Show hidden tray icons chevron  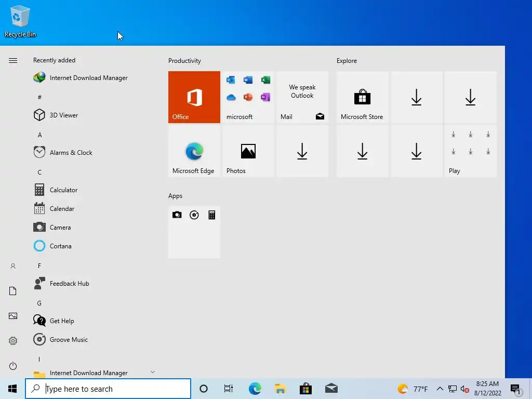pos(440,389)
